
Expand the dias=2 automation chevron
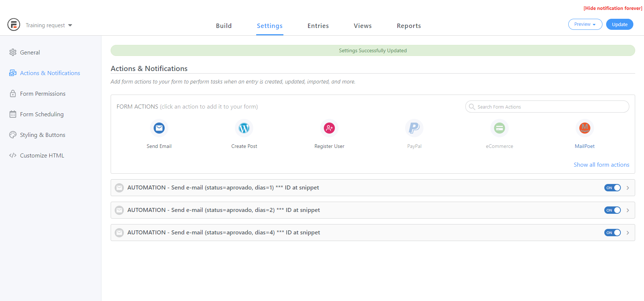pos(628,210)
